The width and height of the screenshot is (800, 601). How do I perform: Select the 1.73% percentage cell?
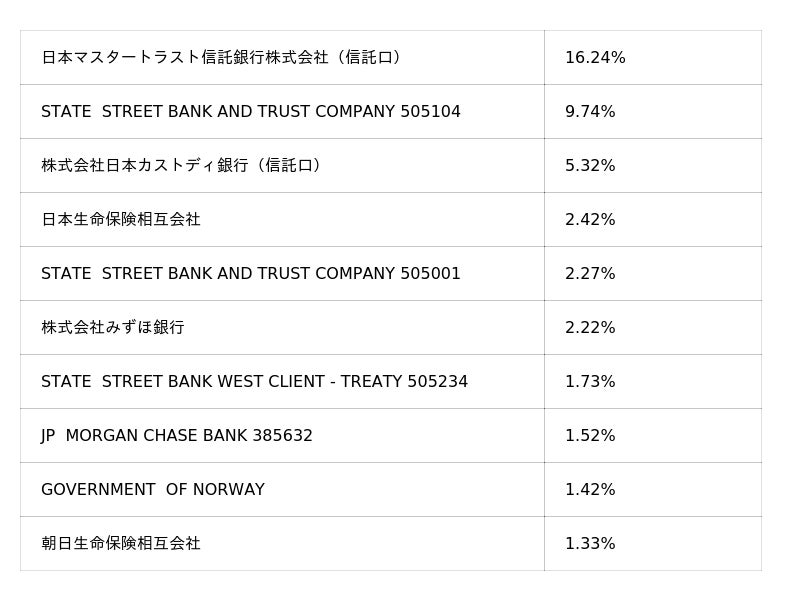point(590,382)
